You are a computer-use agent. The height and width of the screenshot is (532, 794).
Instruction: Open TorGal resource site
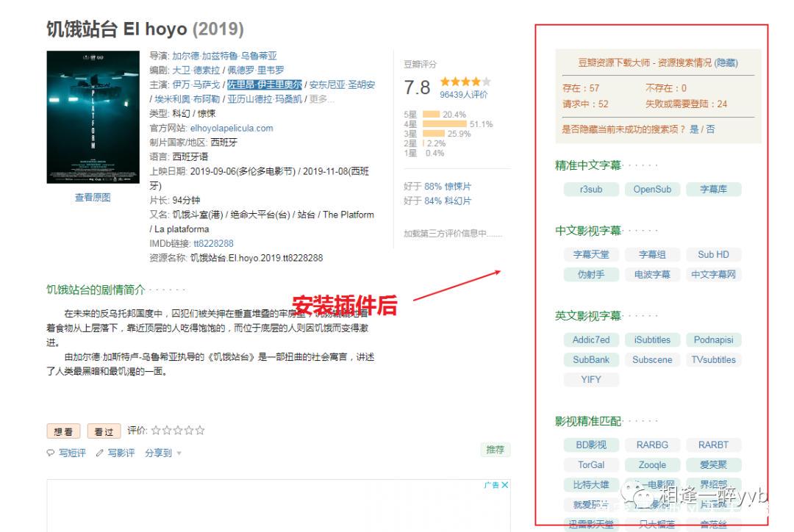[591, 464]
